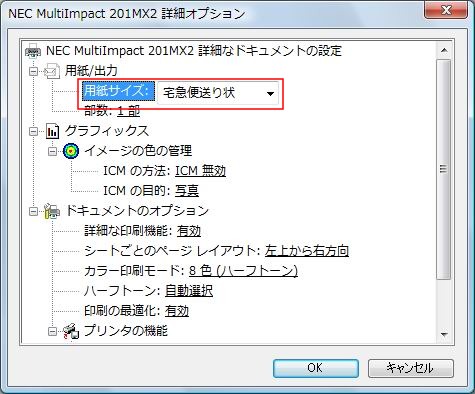
Task: Collapse the 用紙/出力 tree node
Action: pyautogui.click(x=33, y=71)
